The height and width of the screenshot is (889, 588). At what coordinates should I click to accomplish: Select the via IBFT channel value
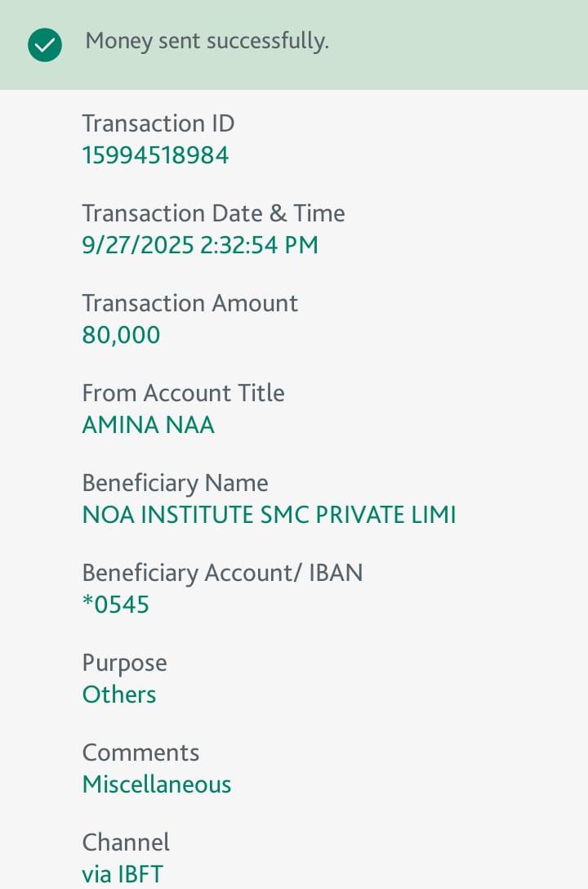[122, 874]
